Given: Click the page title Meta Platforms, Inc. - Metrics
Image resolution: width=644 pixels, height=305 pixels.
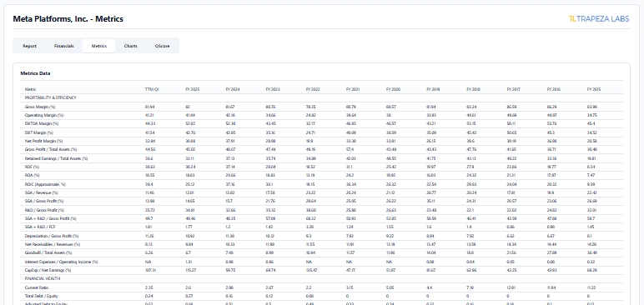Looking at the screenshot, I should click(68, 19).
